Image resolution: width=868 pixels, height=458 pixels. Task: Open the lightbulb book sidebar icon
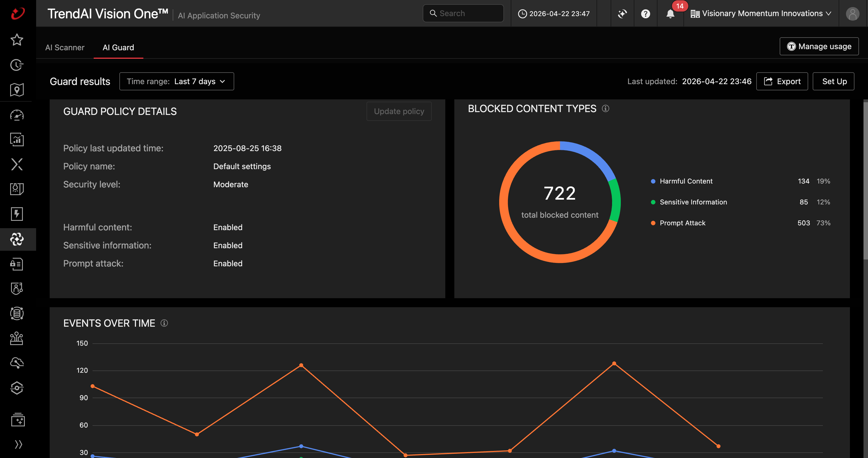point(17,189)
